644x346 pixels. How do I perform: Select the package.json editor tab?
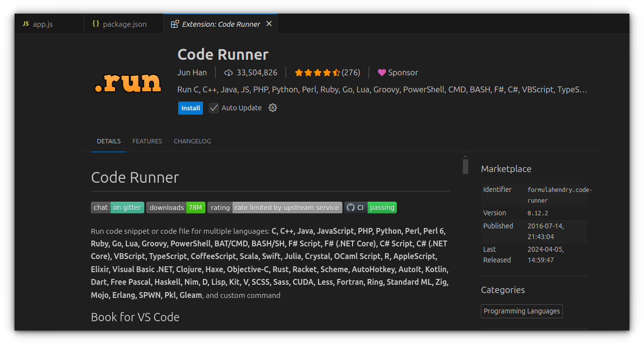pyautogui.click(x=124, y=23)
